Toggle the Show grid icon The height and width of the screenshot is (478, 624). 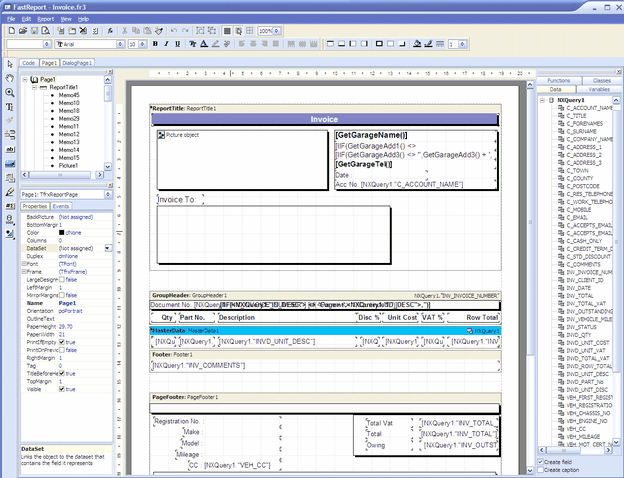point(227,31)
